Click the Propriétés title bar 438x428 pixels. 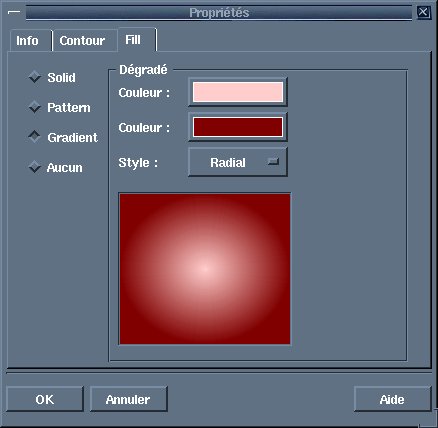click(x=219, y=13)
